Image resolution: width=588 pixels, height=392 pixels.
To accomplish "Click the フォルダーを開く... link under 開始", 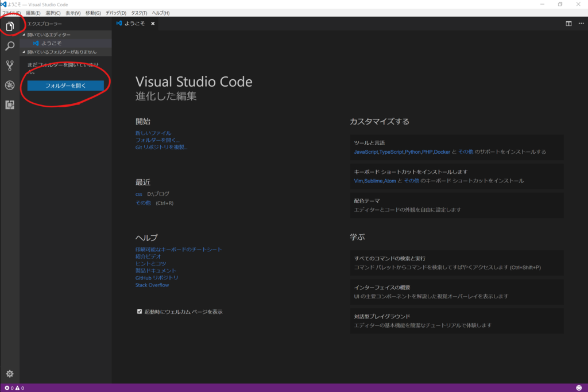I will pyautogui.click(x=157, y=140).
